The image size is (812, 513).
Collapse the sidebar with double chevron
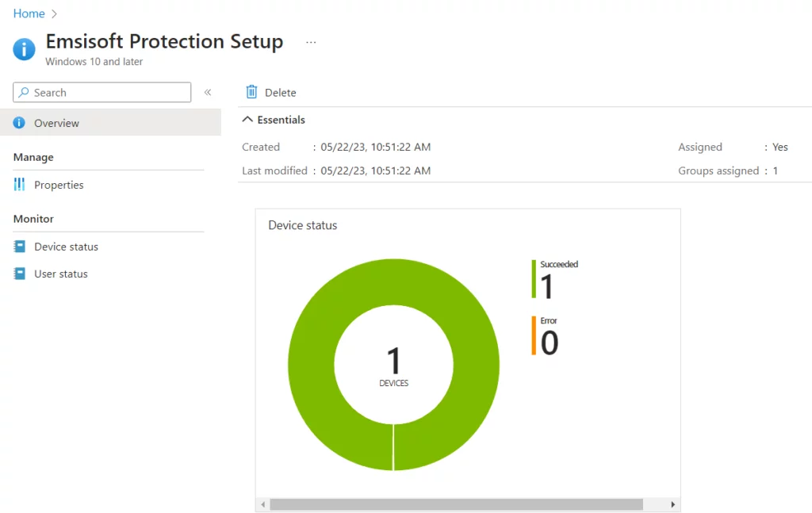pyautogui.click(x=208, y=92)
